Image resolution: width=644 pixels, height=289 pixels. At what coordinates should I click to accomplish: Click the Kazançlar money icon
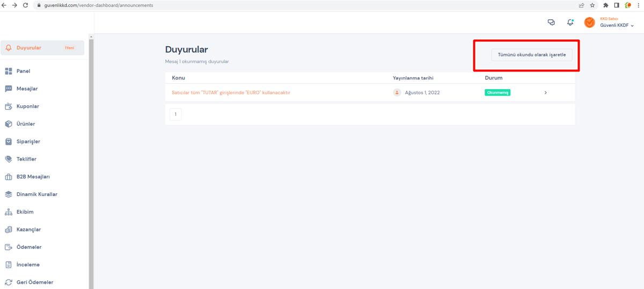[8, 229]
